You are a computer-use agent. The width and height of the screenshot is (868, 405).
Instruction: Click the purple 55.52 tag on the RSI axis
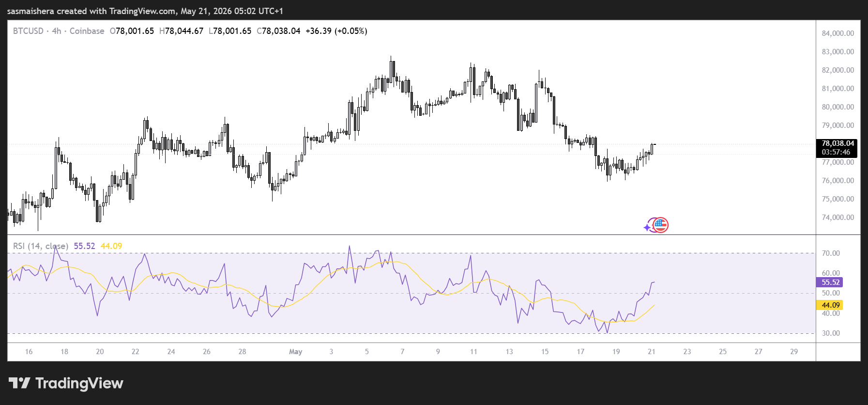coord(830,282)
